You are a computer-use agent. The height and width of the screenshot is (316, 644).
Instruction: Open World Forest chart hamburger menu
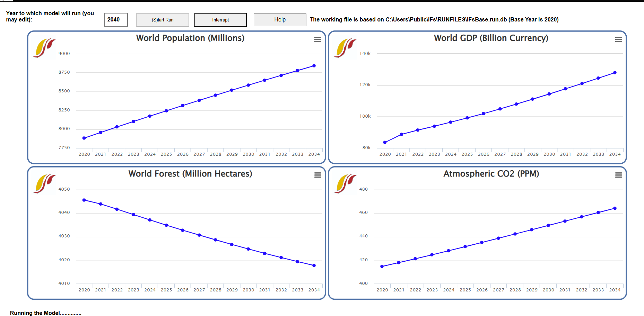(317, 175)
